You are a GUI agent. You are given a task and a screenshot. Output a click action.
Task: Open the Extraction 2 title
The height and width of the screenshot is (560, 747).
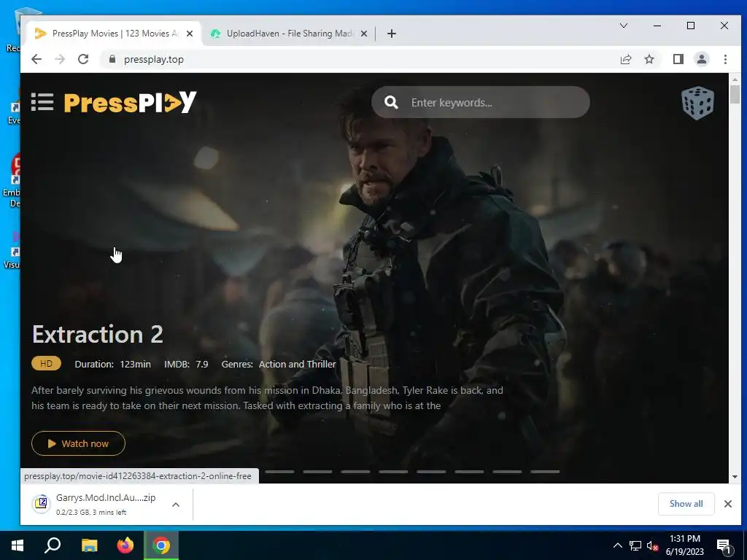[x=98, y=334]
